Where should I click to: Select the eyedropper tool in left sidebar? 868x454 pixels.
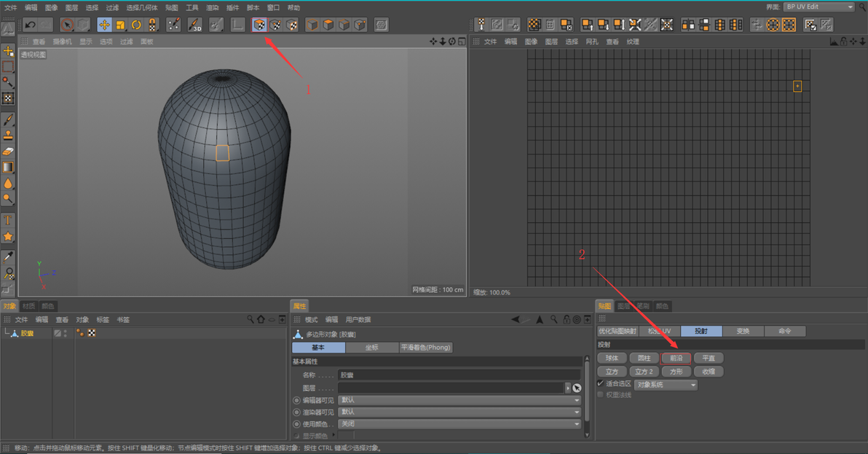[x=8, y=257]
